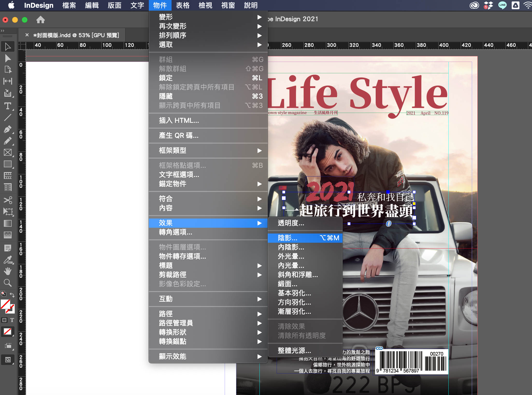Click the fill color swatch in toolbar
The image size is (532, 395).
5,304
